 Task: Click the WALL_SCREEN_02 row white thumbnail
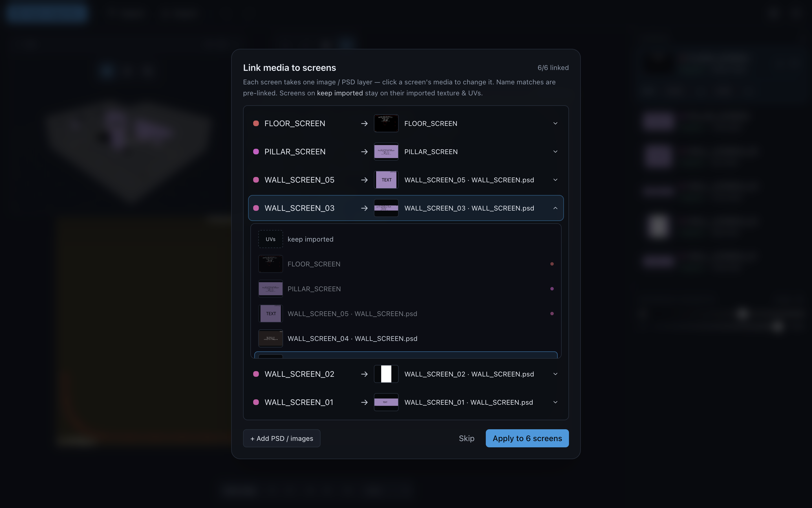[386, 374]
